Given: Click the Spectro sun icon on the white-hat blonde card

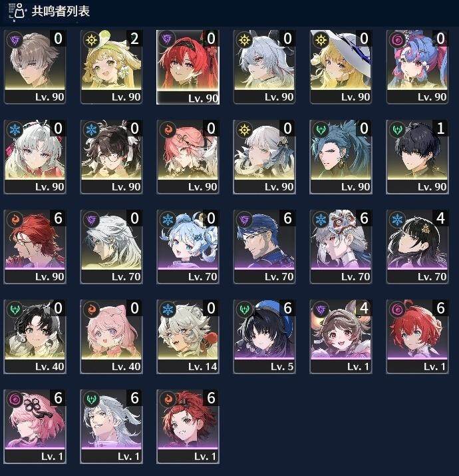Looking at the screenshot, I should [x=321, y=39].
